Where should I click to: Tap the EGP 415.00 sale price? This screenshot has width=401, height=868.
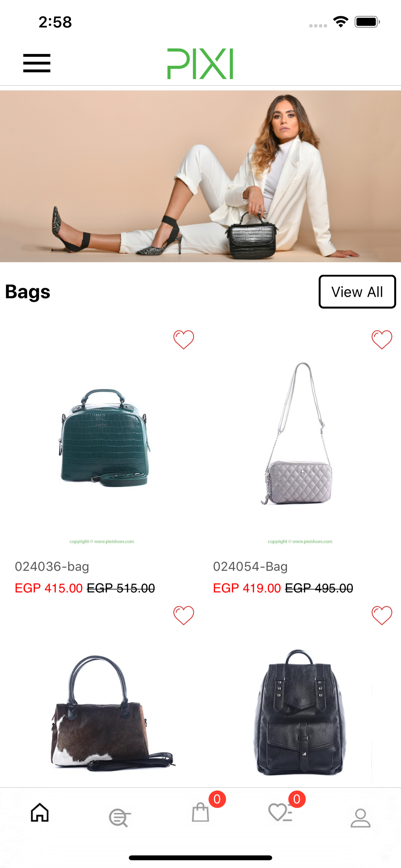pyautogui.click(x=48, y=588)
